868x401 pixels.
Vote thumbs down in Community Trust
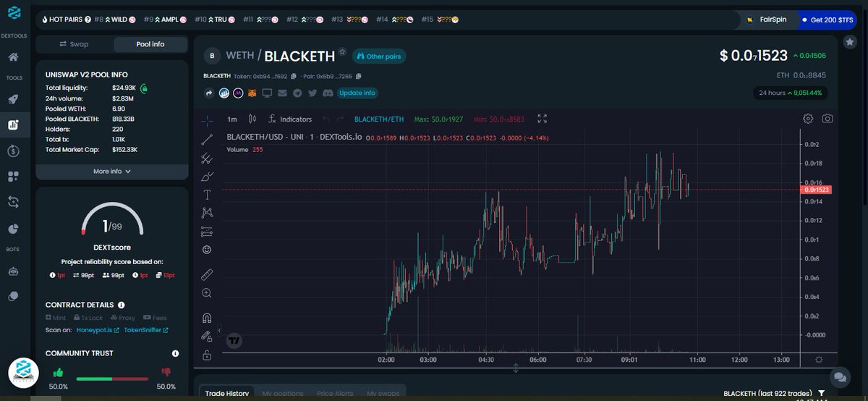click(x=166, y=373)
